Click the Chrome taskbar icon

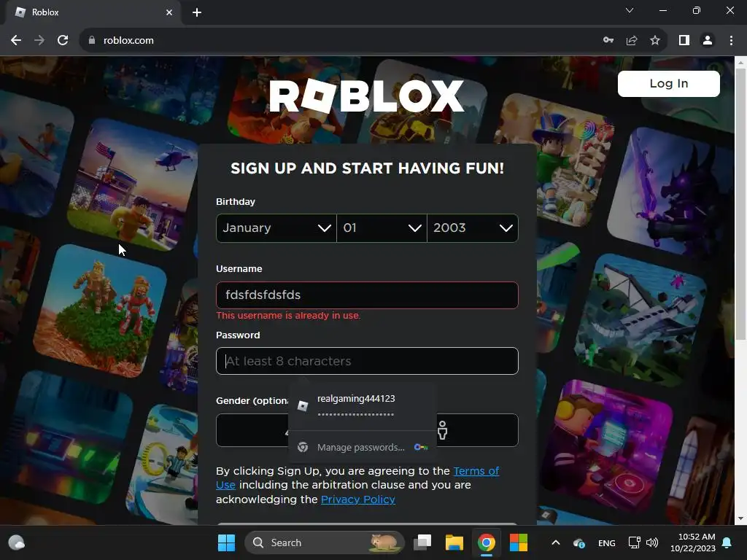(487, 542)
